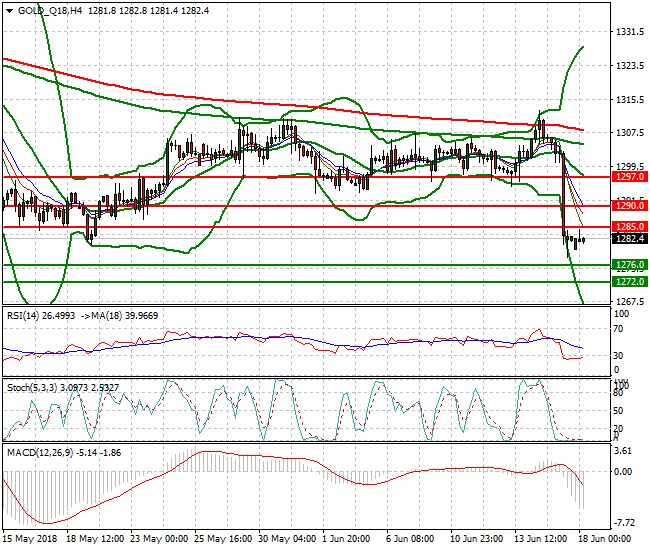Click the RSI scale value 30
This screenshot has width=650, height=550.
point(618,356)
